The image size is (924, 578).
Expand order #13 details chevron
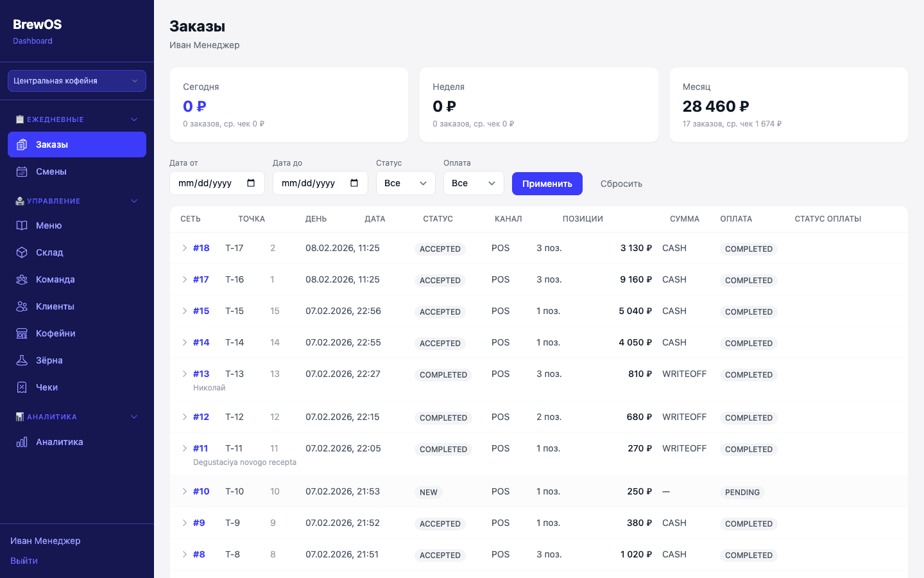tap(185, 374)
